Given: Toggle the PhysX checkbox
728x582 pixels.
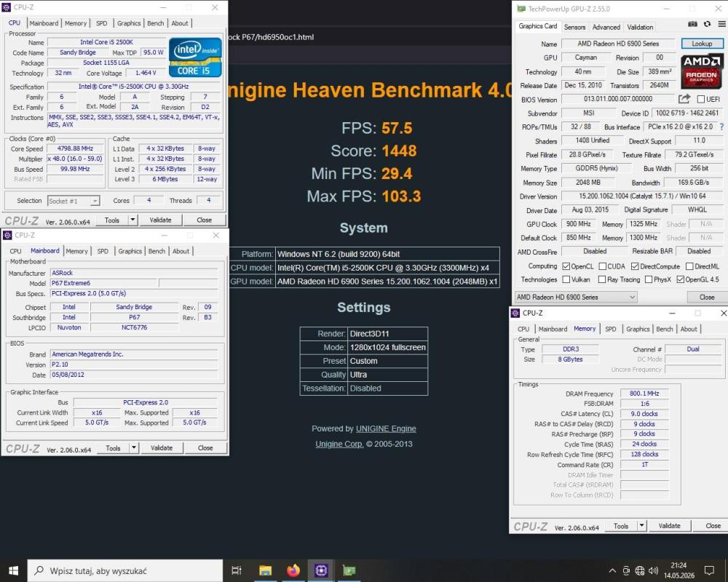Looking at the screenshot, I should click(x=649, y=279).
